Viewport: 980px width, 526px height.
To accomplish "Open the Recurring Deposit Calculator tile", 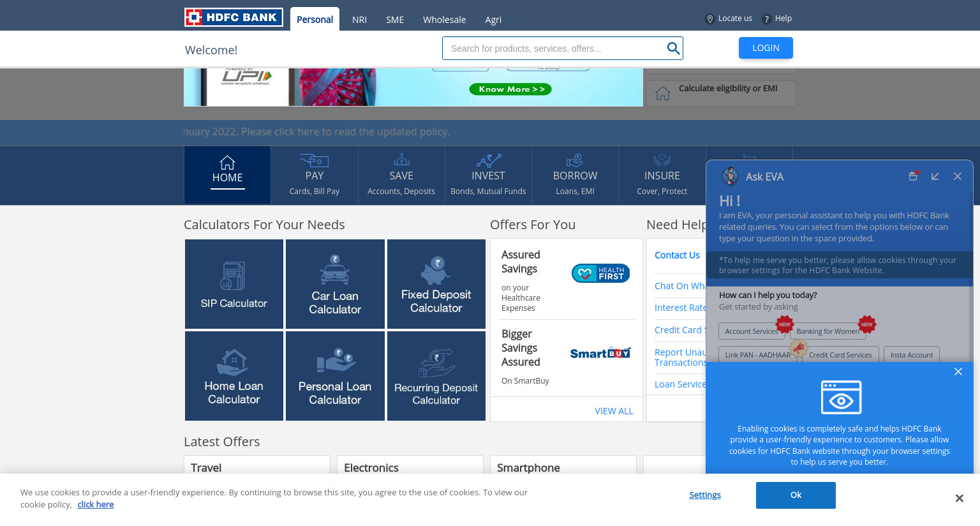I will tap(436, 376).
